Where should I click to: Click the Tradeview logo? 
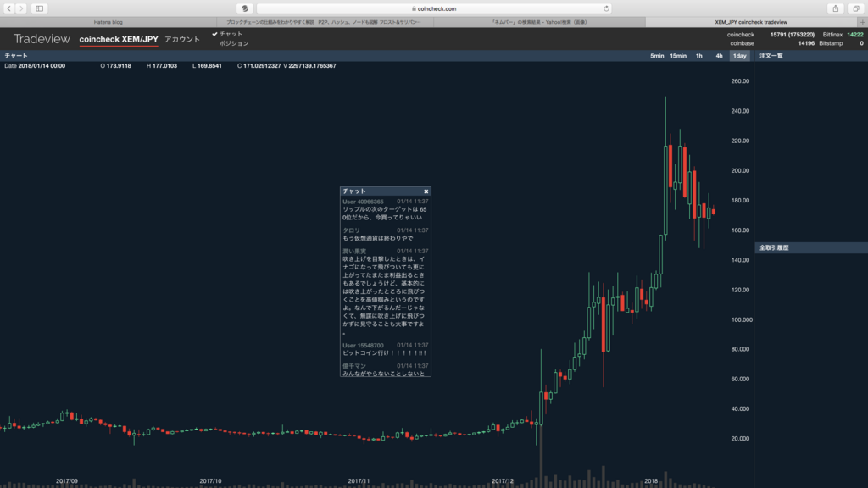tap(42, 39)
